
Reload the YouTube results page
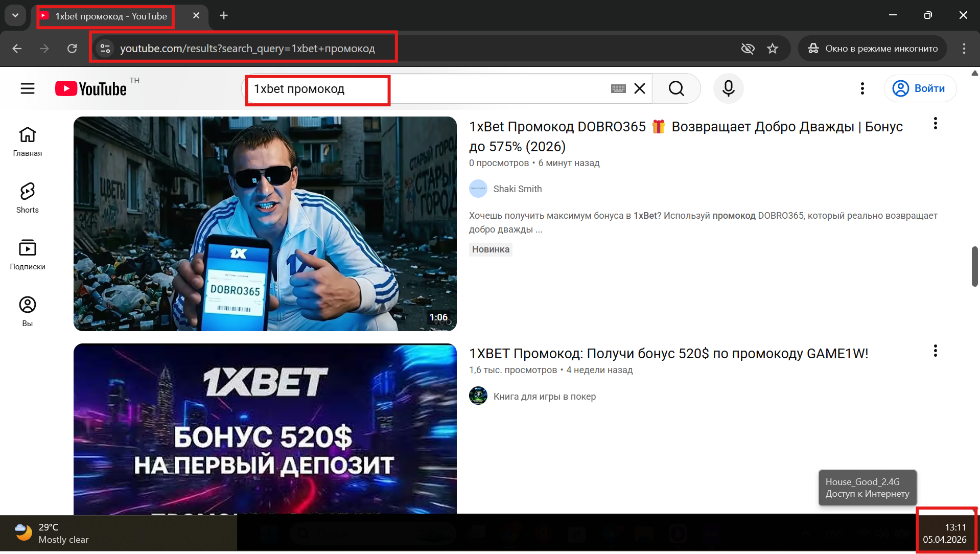72,49
